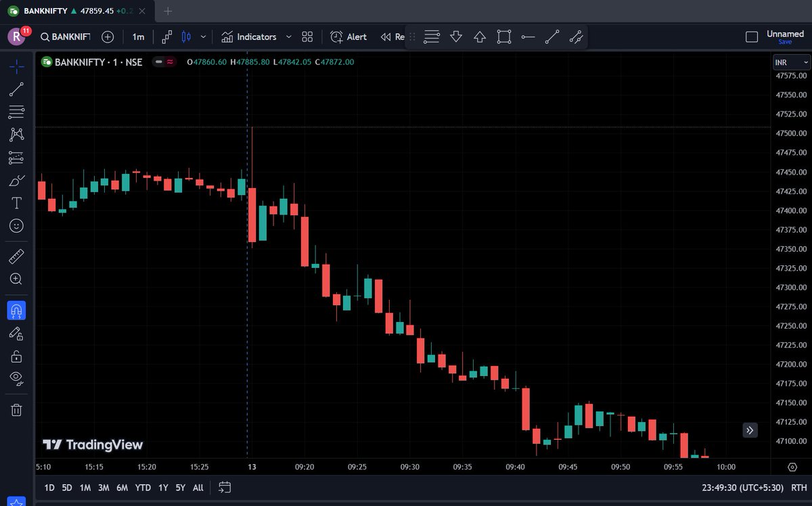Toggle magnet mode
The height and width of the screenshot is (506, 812).
[17, 310]
